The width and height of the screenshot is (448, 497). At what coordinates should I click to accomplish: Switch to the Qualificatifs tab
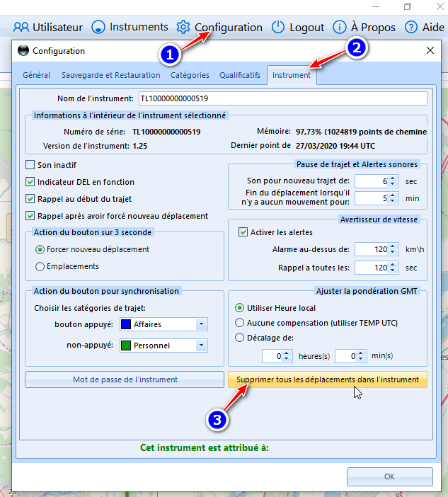pos(240,75)
